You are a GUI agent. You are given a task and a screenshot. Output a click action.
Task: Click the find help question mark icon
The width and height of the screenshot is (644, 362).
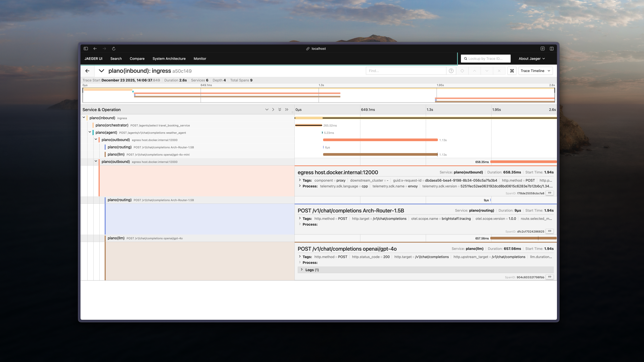(x=451, y=71)
